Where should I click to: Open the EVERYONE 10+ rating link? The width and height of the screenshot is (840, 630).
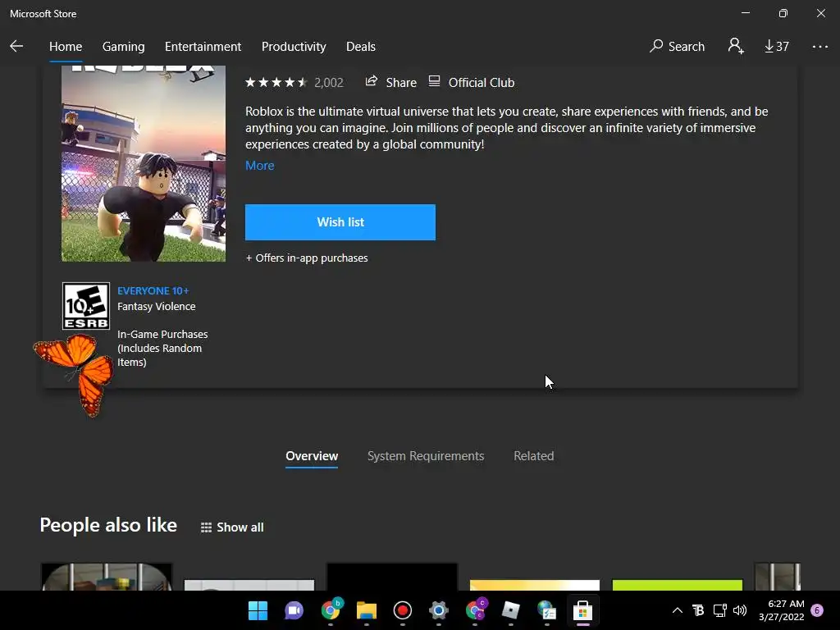153,291
